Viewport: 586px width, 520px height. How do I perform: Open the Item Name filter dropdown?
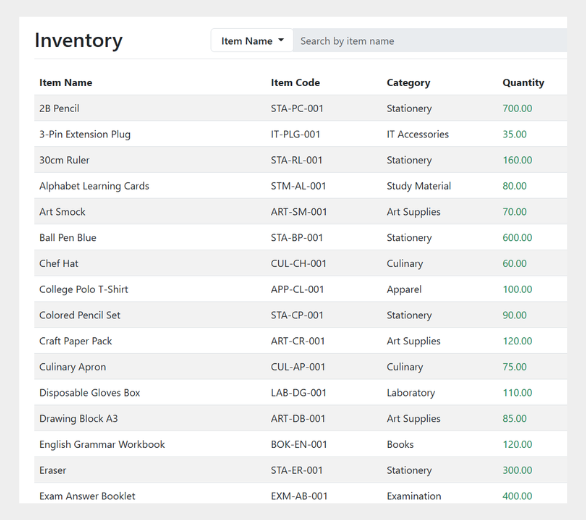[x=252, y=40]
